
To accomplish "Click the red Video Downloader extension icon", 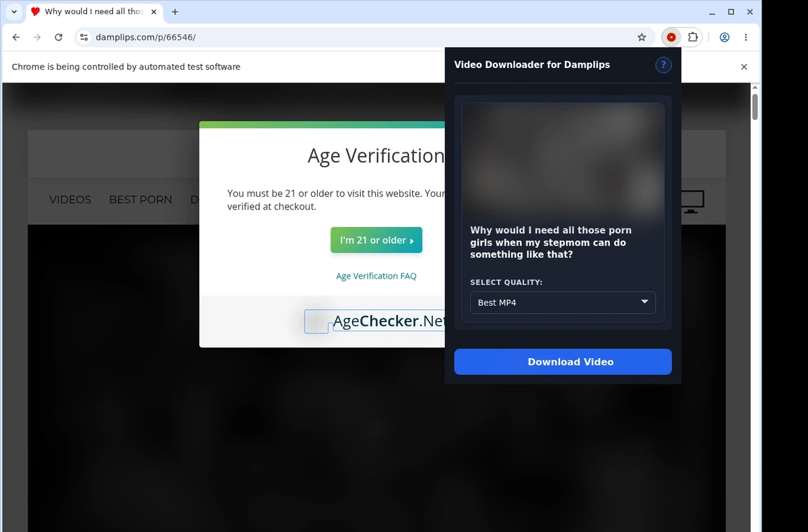I will [x=671, y=38].
